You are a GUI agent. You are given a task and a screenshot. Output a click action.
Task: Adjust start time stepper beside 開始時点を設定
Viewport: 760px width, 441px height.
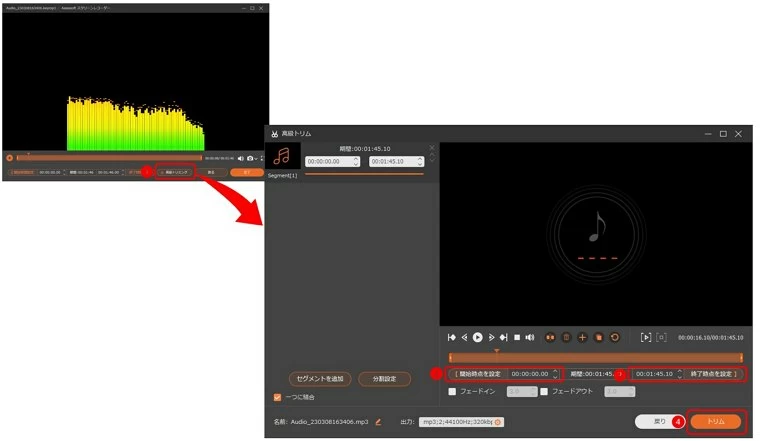click(556, 374)
